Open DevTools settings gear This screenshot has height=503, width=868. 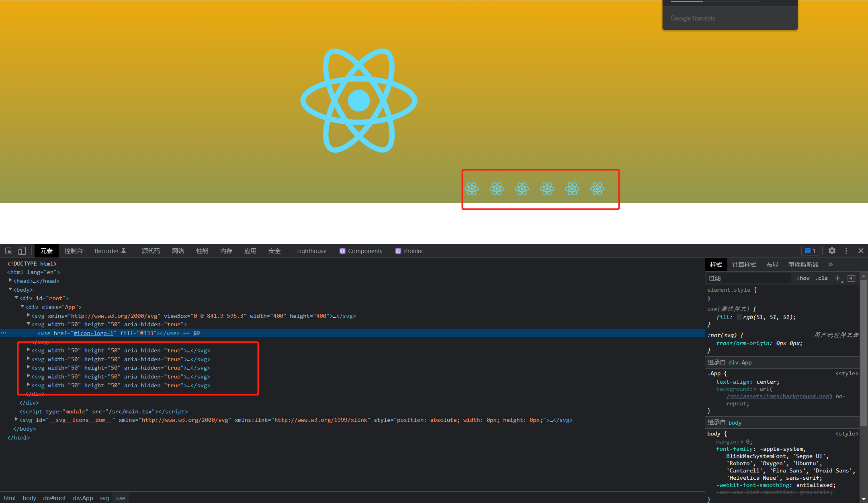click(832, 251)
